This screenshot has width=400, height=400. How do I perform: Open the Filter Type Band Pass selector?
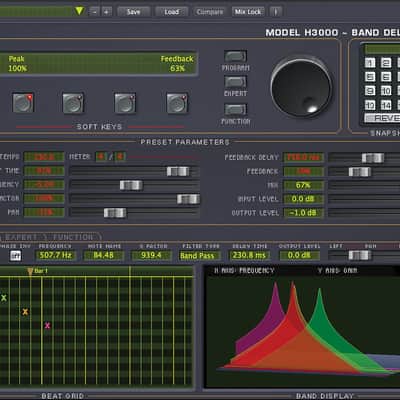click(201, 256)
